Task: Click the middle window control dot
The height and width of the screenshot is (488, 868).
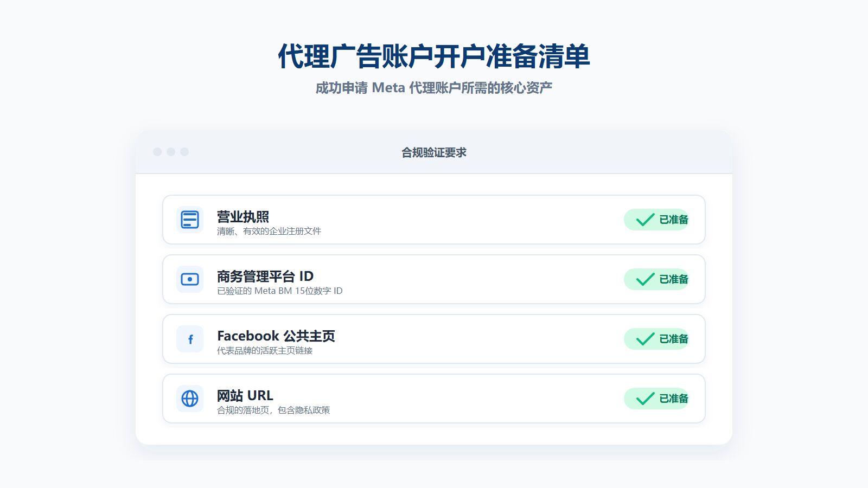Action: tap(171, 152)
